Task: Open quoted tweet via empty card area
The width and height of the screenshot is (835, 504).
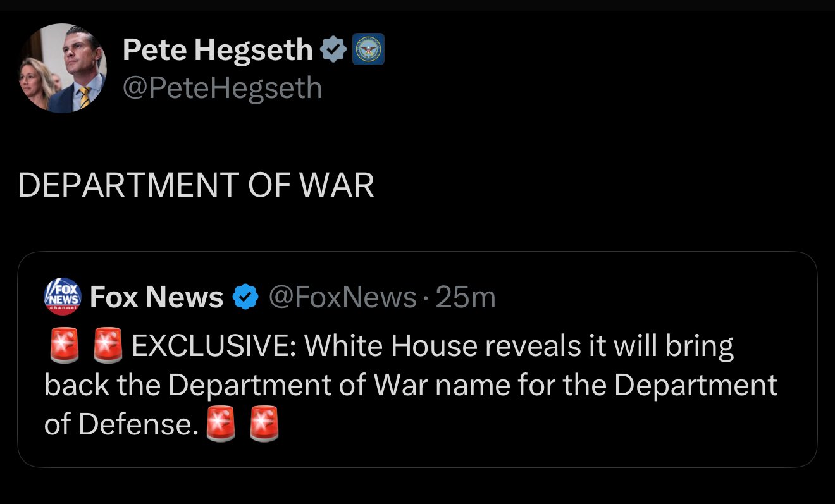Action: 538,436
